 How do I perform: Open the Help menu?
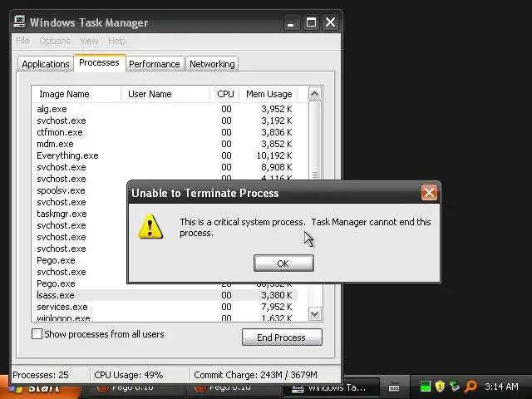click(x=116, y=41)
